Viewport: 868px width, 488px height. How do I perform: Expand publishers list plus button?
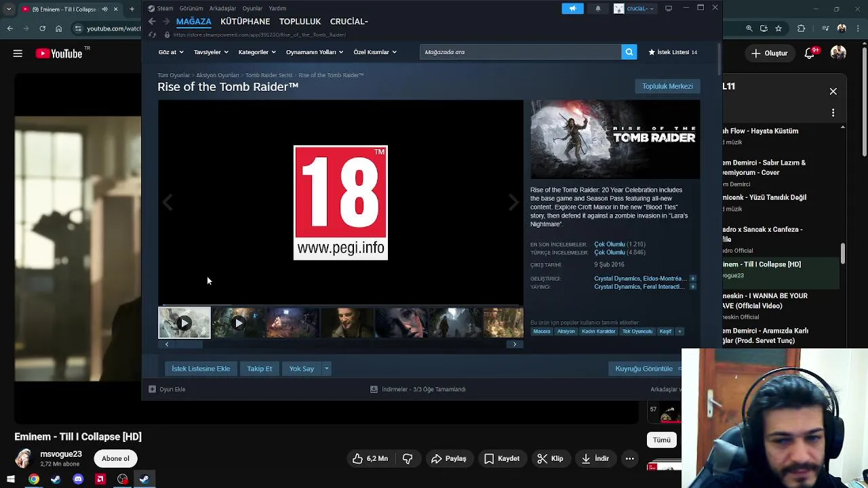pyautogui.click(x=692, y=287)
